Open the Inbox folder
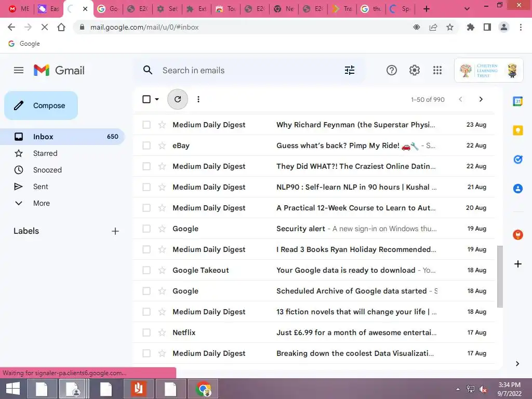 tap(62, 137)
